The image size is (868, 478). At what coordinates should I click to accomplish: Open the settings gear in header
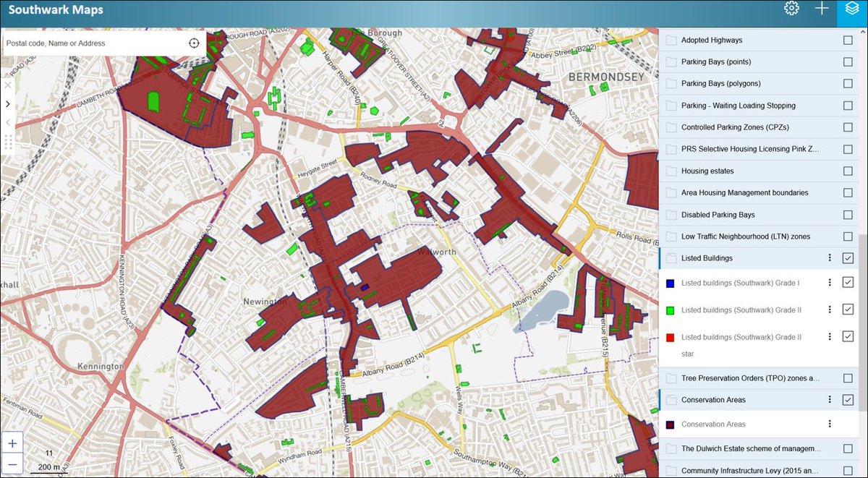coord(791,9)
